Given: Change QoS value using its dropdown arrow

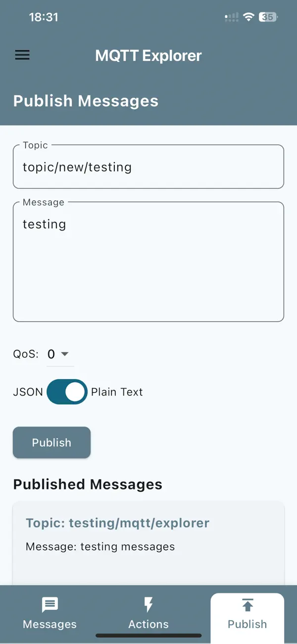Looking at the screenshot, I should coord(65,354).
